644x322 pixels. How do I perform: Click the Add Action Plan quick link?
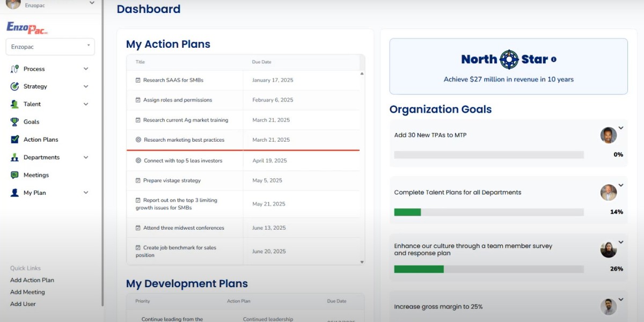coord(32,280)
